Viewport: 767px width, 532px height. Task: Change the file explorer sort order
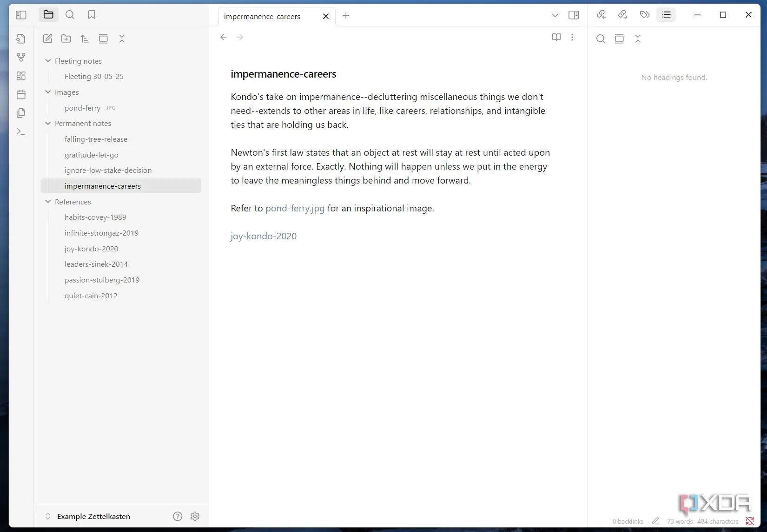[x=85, y=39]
